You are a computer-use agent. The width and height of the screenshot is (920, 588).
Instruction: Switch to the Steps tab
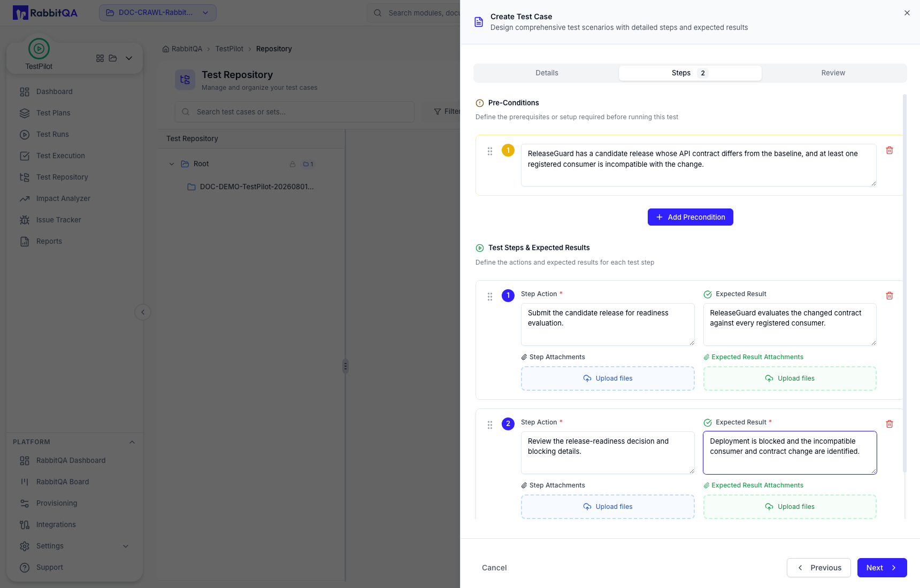point(690,73)
